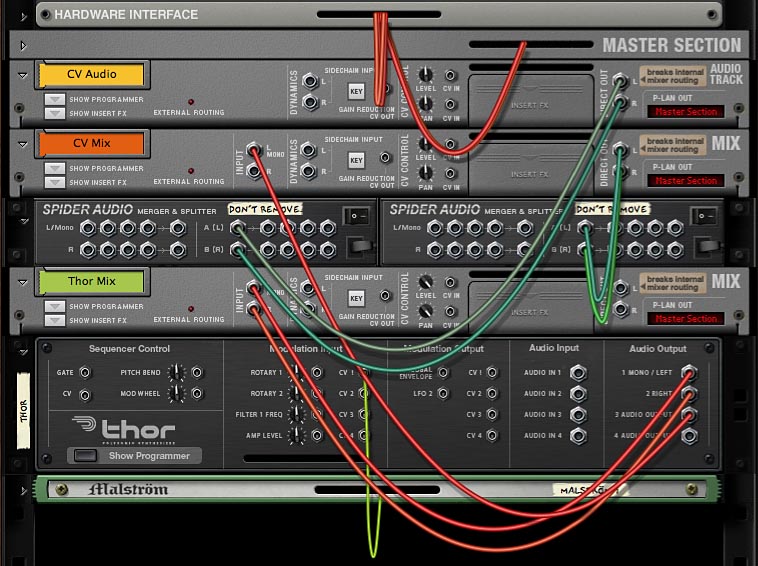The width and height of the screenshot is (758, 566).
Task: Click CV Mix Input L Mono jack
Action: pyautogui.click(x=254, y=150)
